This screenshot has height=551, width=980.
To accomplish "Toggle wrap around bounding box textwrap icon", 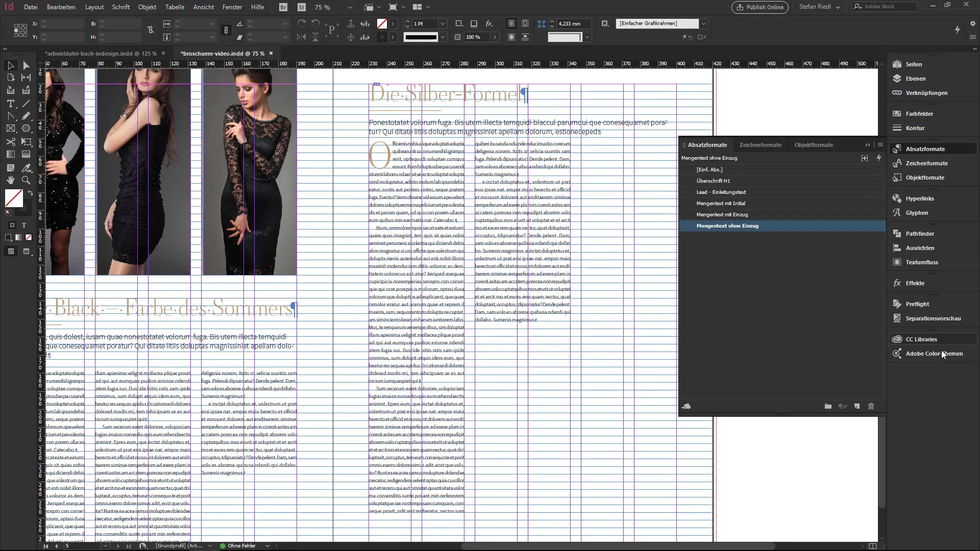I will [525, 23].
